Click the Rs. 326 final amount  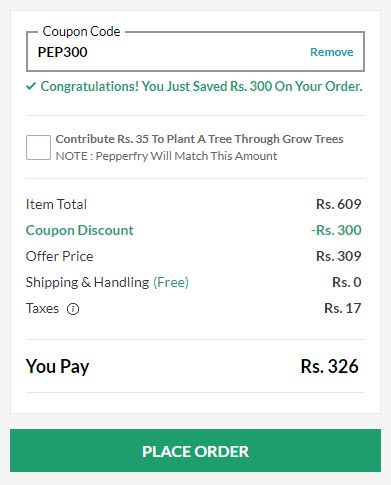pyautogui.click(x=330, y=366)
